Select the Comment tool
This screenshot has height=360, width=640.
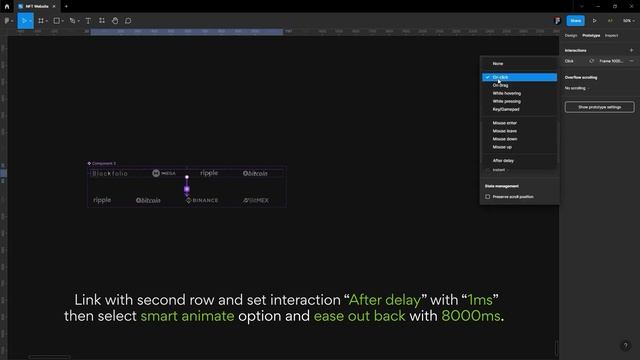tap(128, 21)
